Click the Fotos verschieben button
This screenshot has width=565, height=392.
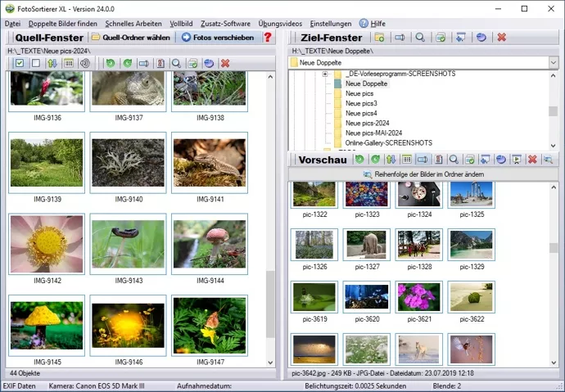[x=217, y=38]
